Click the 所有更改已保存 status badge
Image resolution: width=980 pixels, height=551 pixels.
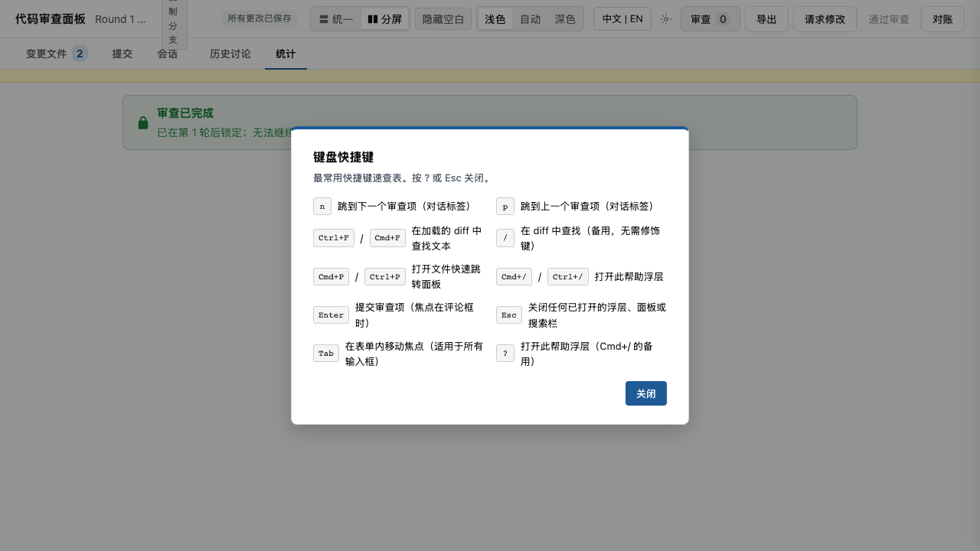click(x=260, y=19)
